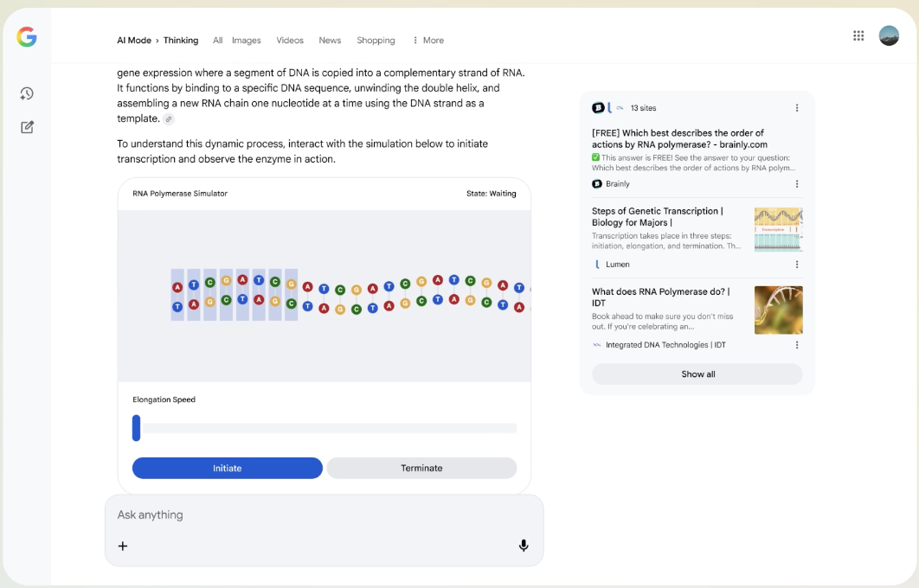Image resolution: width=919 pixels, height=588 pixels.
Task: Click Show all sources button
Action: [697, 374]
